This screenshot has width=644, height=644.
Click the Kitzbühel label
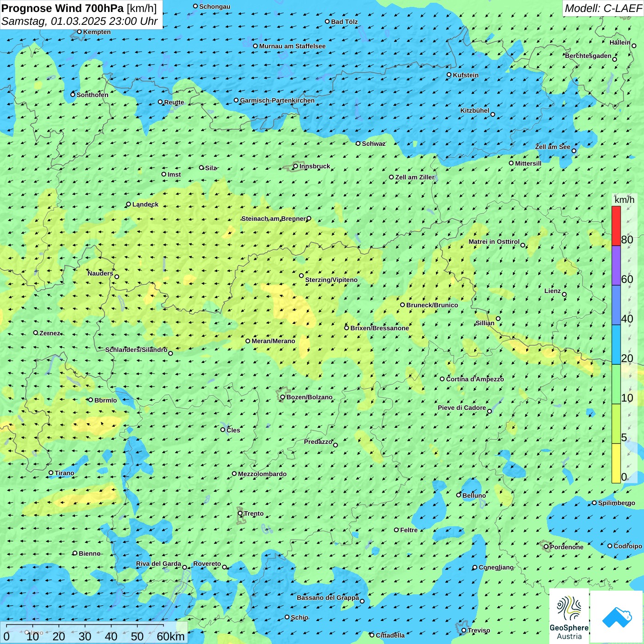475,110
